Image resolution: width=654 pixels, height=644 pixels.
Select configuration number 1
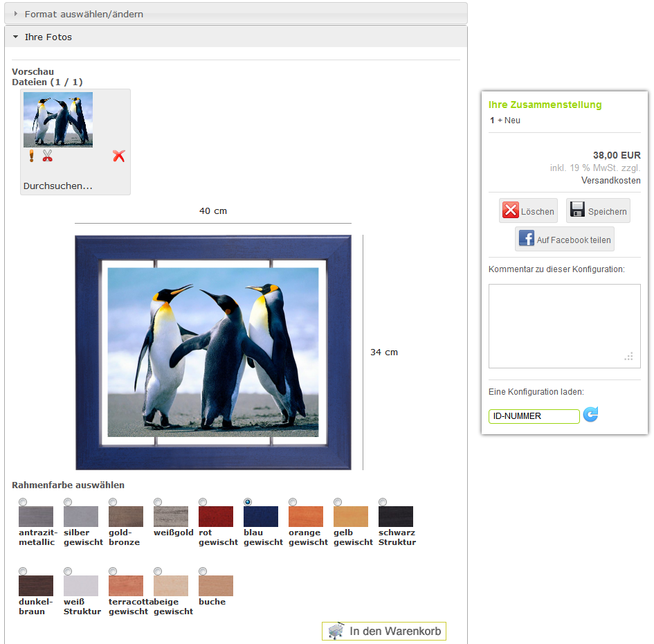click(492, 120)
